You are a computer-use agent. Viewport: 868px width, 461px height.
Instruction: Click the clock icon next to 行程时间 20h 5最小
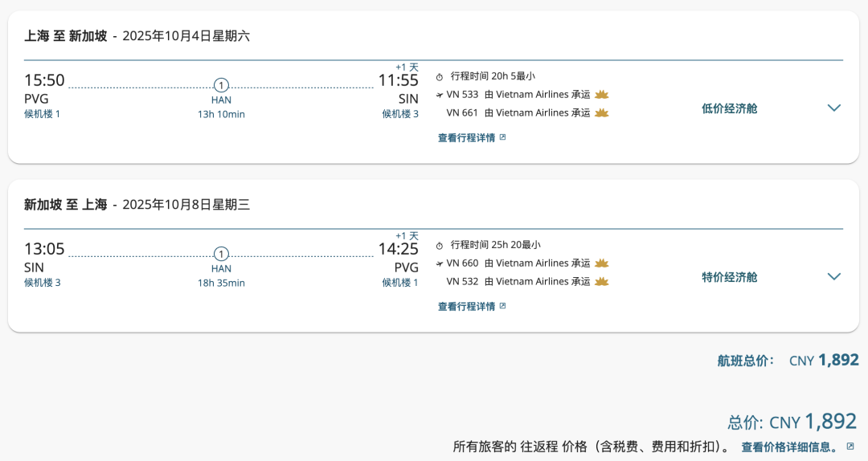[x=440, y=77]
